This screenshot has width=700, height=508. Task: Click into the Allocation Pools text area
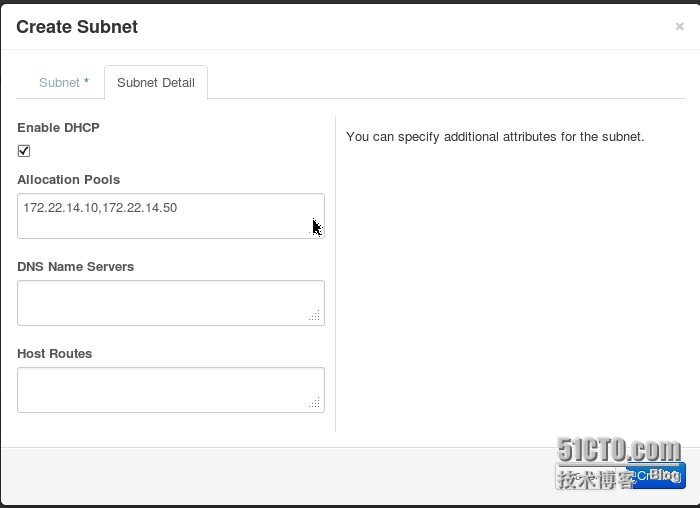coord(171,216)
